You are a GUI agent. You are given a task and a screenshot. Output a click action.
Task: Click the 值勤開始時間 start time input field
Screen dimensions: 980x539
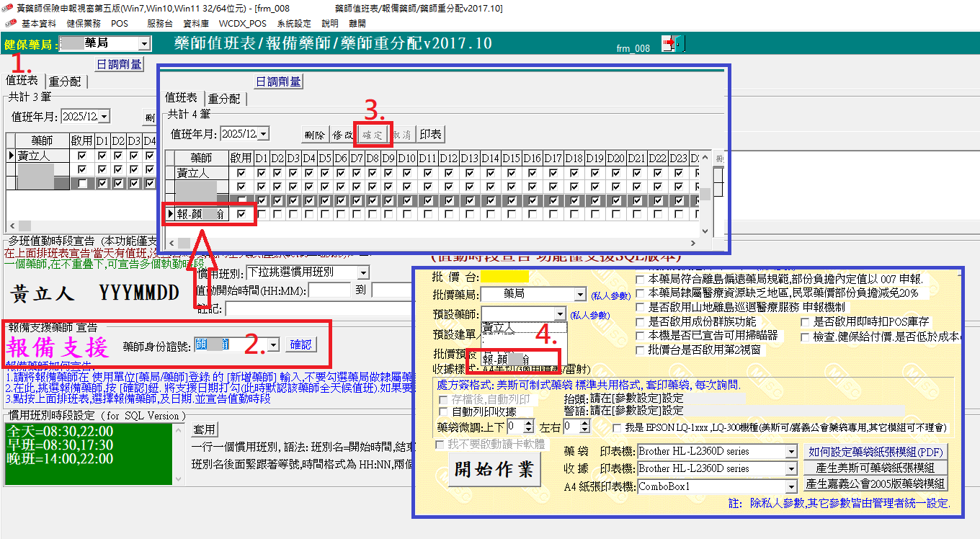click(x=329, y=290)
